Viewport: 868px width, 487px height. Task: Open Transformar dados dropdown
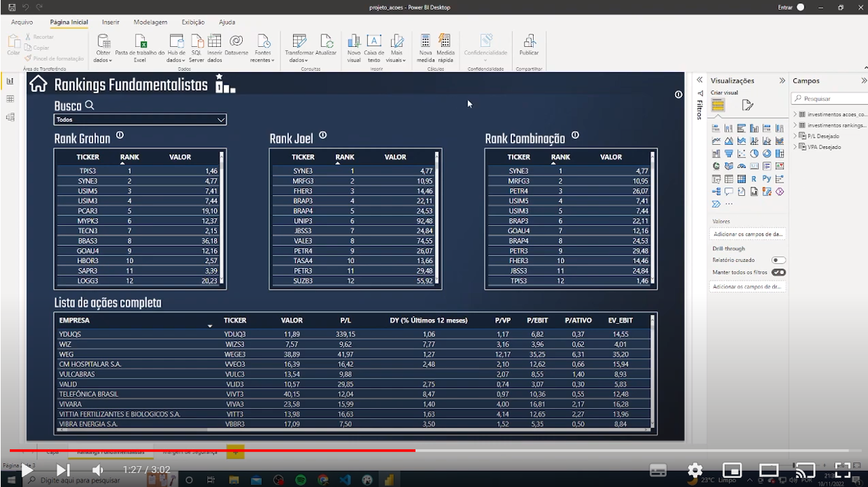[299, 57]
